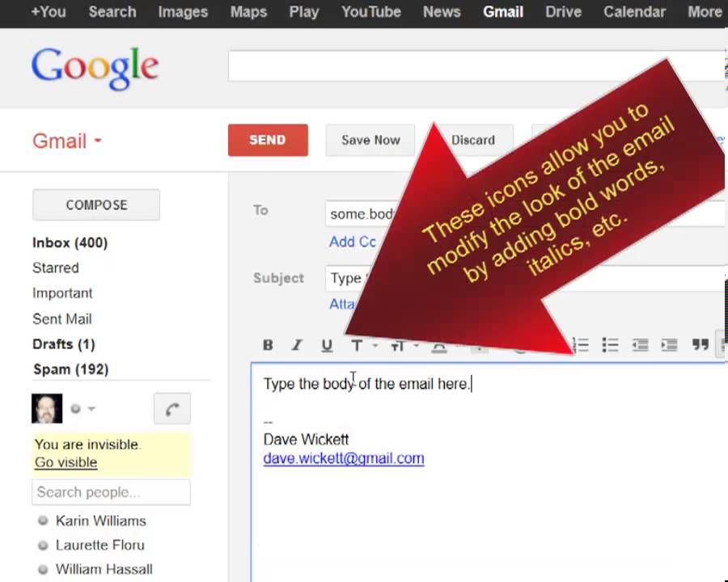Screen dimensions: 728x582
Task: Open Play in the top bar
Action: [303, 12]
